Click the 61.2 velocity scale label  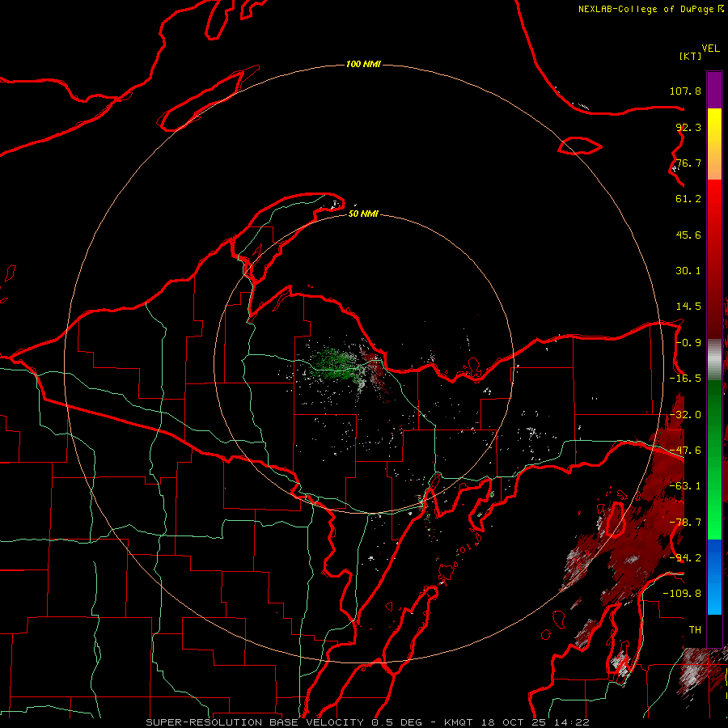pyautogui.click(x=688, y=199)
